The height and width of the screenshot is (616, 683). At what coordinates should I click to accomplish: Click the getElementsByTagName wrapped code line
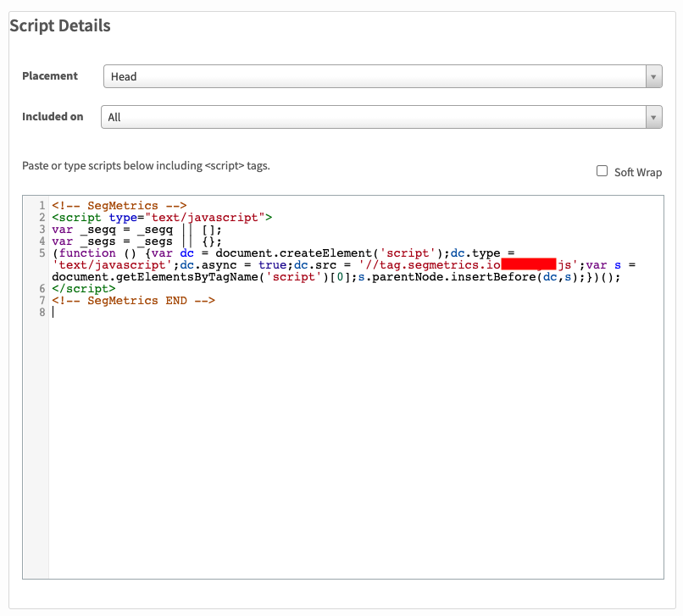[336, 276]
